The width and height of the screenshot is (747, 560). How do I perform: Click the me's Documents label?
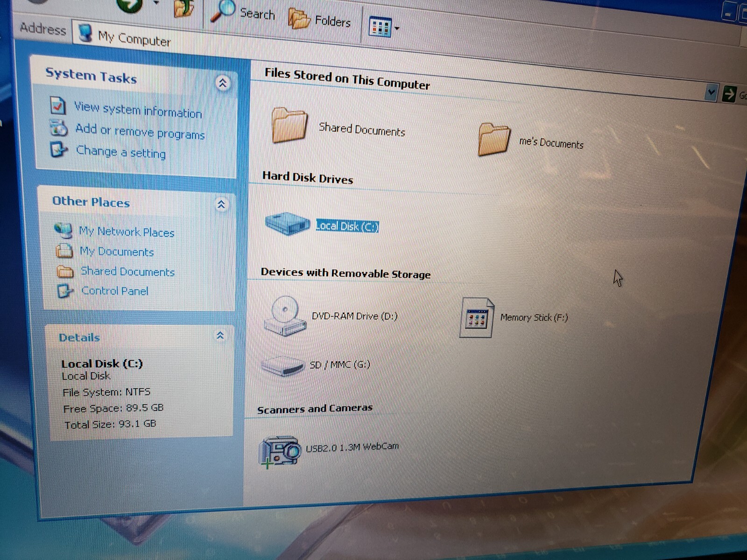point(551,142)
